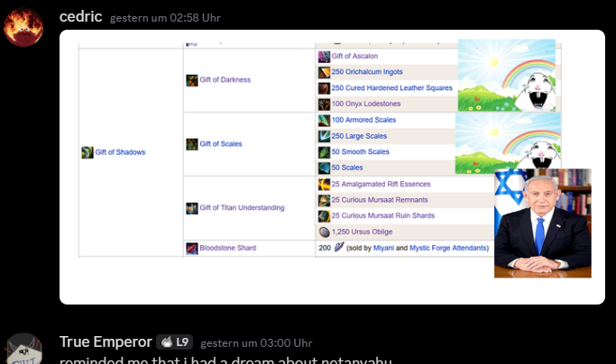The height and width of the screenshot is (364, 616).
Task: Click the 50 Scales item icon
Action: click(x=324, y=168)
